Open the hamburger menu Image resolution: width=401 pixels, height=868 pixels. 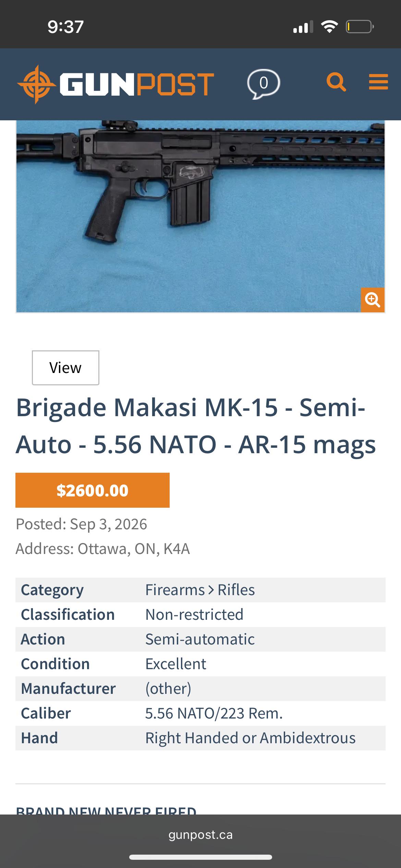point(378,82)
